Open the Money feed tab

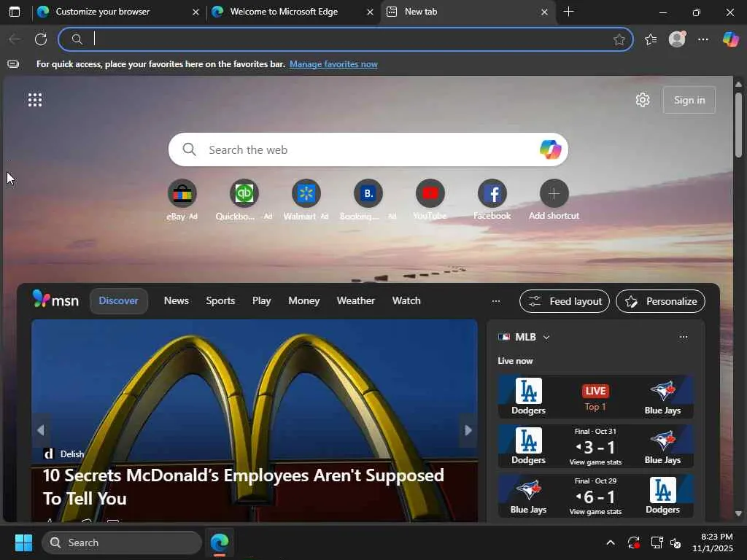pos(304,301)
